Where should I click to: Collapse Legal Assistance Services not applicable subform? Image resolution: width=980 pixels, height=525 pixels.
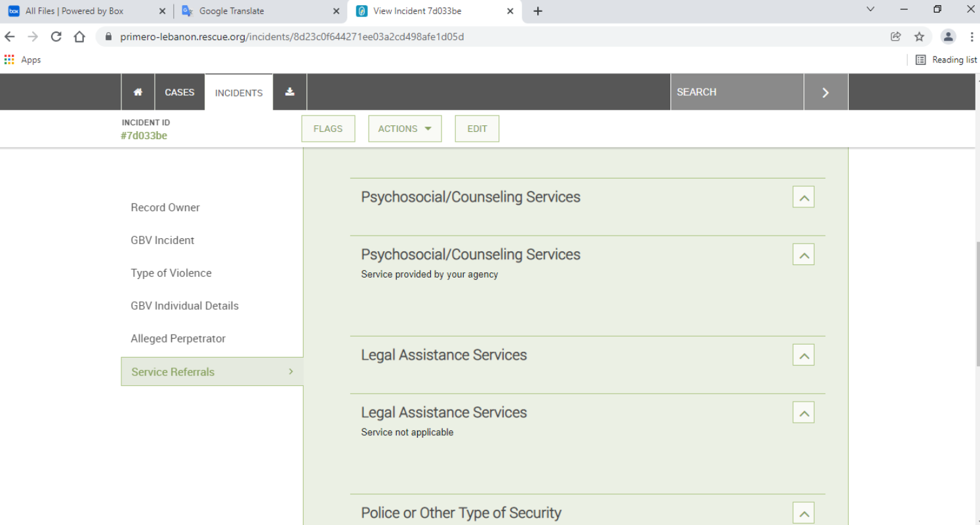click(x=804, y=413)
